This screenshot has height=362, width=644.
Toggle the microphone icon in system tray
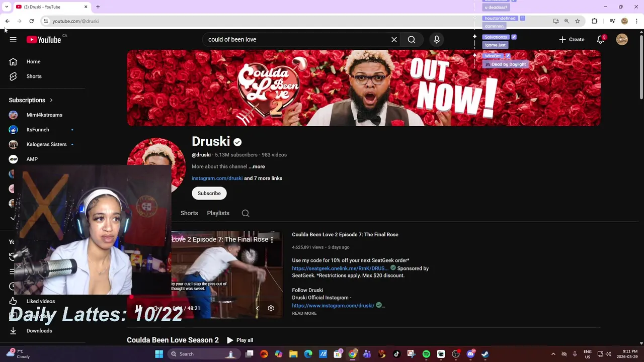pyautogui.click(x=575, y=354)
